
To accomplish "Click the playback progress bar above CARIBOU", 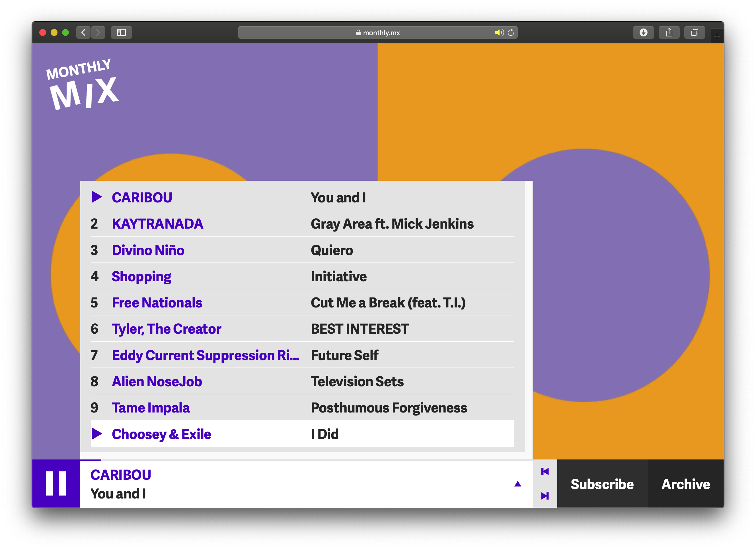I will point(306,460).
